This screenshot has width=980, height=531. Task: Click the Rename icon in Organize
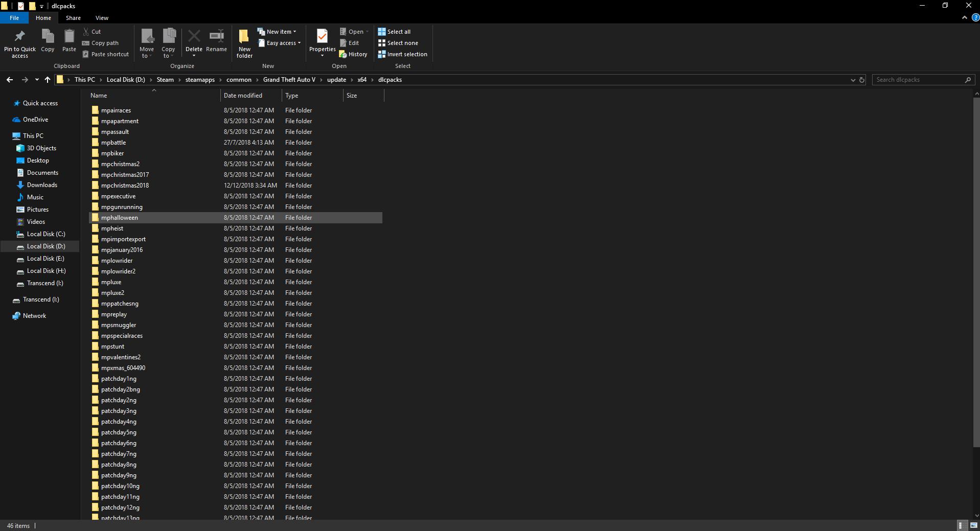point(216,37)
